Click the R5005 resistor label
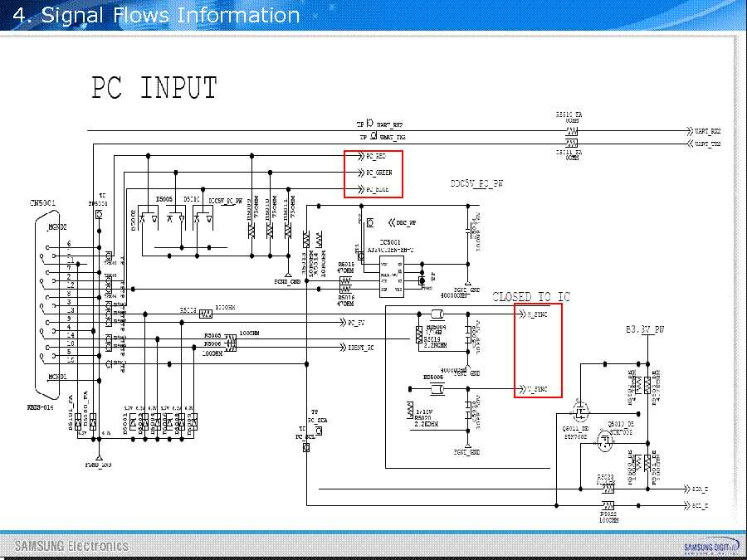 click(212, 336)
